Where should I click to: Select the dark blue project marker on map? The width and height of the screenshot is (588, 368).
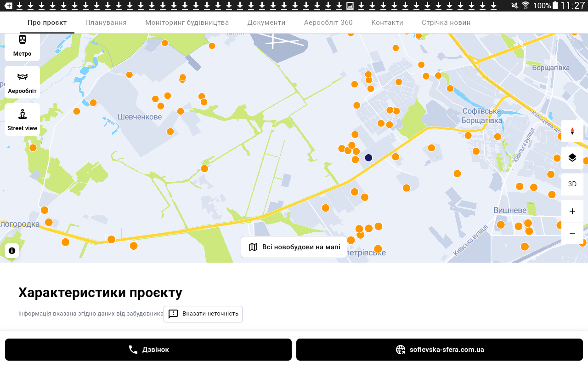[x=368, y=158]
